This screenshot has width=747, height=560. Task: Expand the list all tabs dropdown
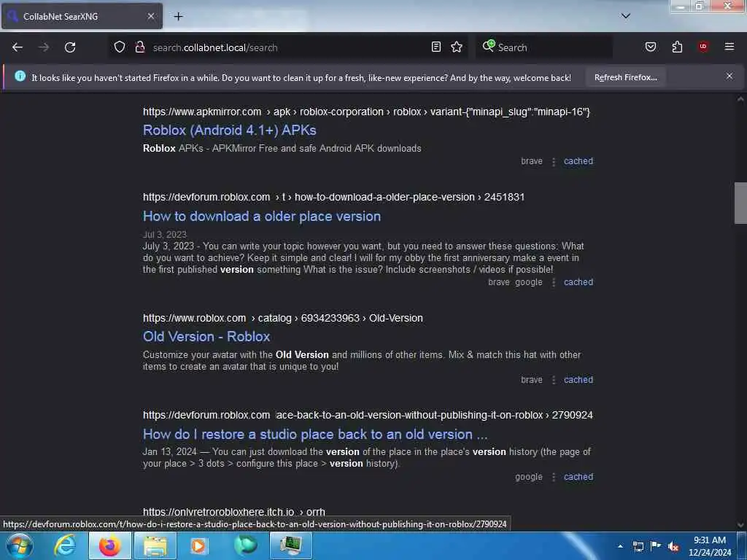[626, 16]
